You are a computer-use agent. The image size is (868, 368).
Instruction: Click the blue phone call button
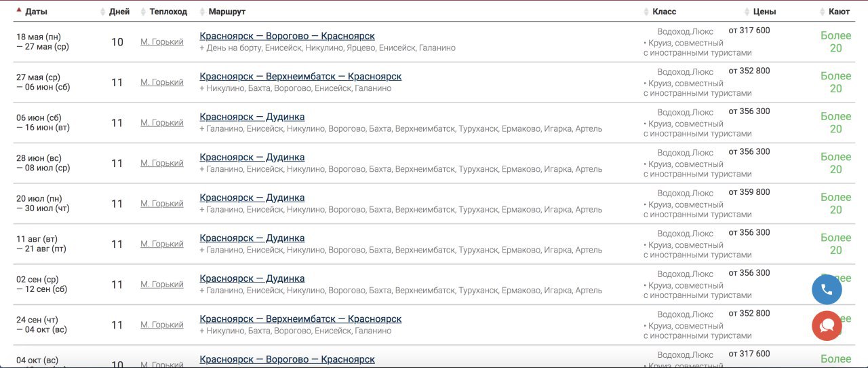827,289
